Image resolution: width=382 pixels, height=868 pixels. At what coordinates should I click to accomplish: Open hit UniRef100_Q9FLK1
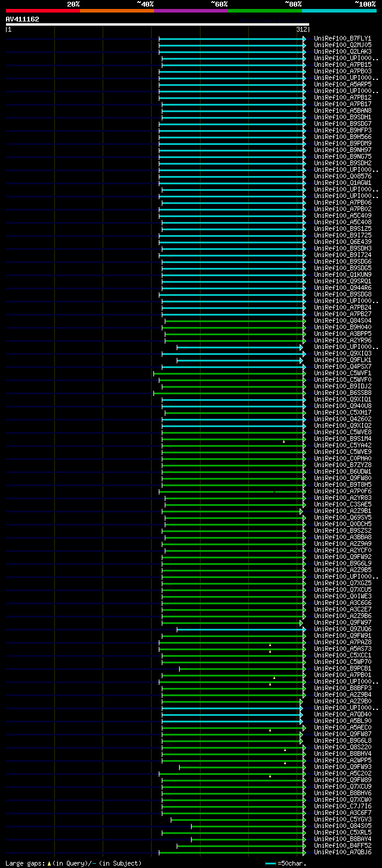pyautogui.click(x=343, y=360)
